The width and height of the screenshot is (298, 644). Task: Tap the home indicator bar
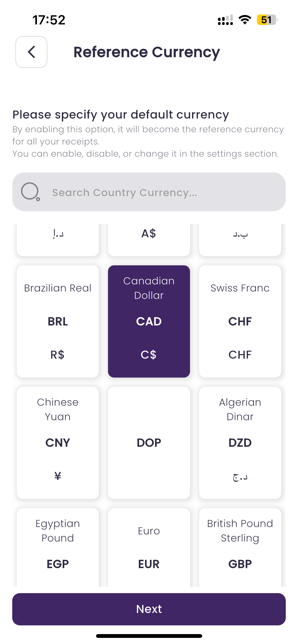point(149,636)
